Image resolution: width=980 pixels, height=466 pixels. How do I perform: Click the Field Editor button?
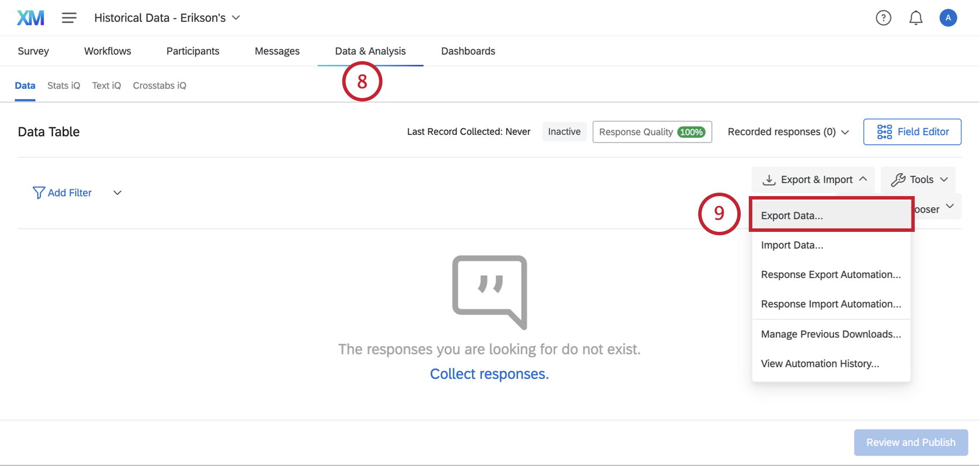click(912, 132)
